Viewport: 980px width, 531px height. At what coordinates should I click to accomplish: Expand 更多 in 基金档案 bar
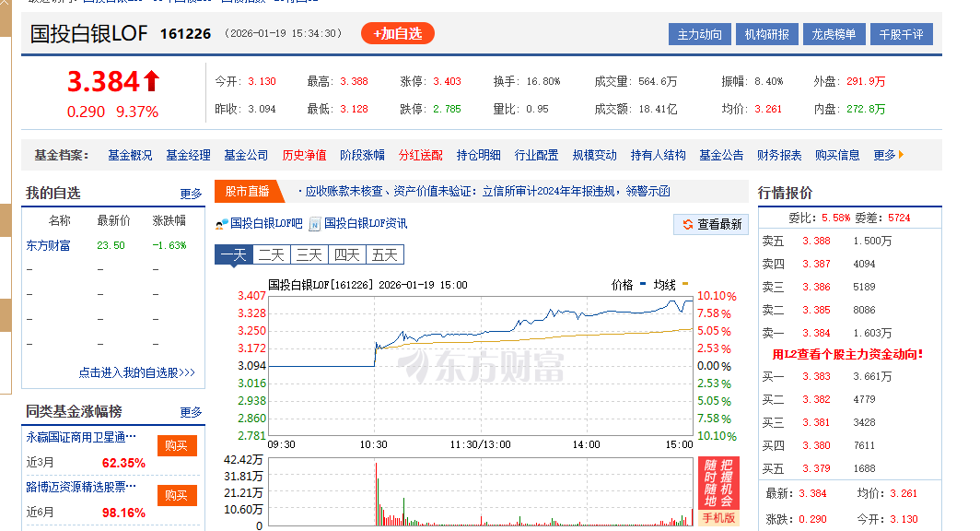click(884, 155)
